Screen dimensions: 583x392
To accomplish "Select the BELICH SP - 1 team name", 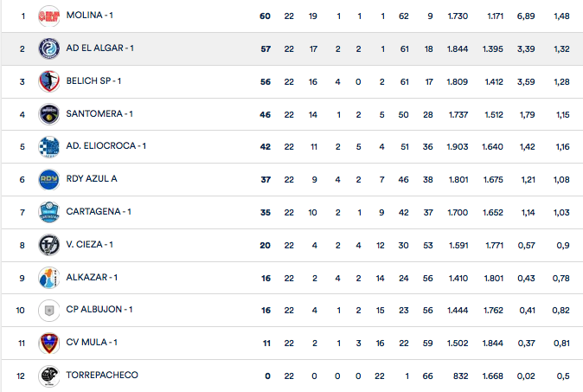I will (93, 81).
